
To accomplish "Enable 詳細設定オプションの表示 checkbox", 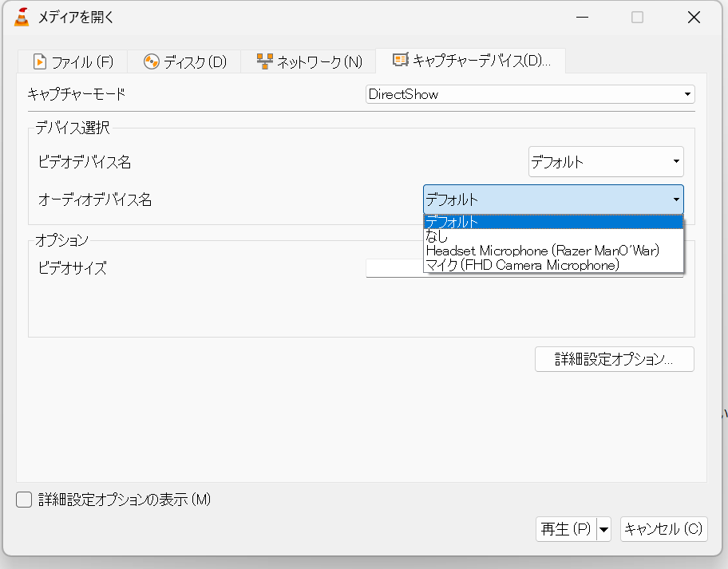I will tap(25, 500).
